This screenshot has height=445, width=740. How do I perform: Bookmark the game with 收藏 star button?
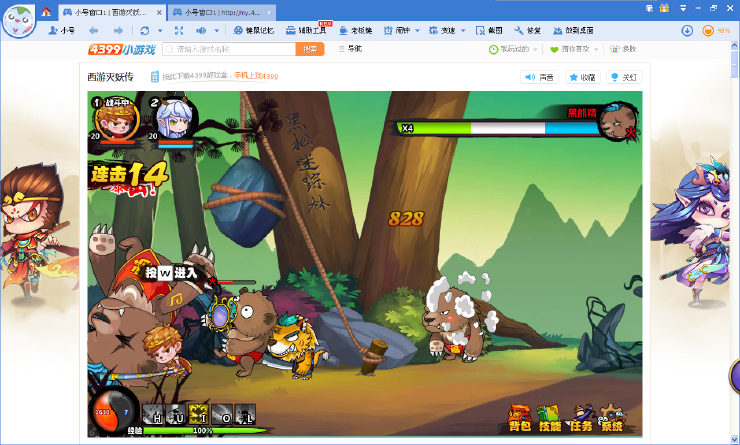[x=583, y=77]
